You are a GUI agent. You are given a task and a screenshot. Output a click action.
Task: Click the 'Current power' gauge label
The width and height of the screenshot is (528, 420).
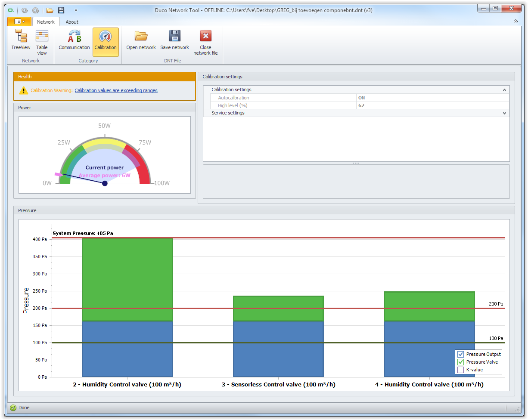click(x=105, y=168)
